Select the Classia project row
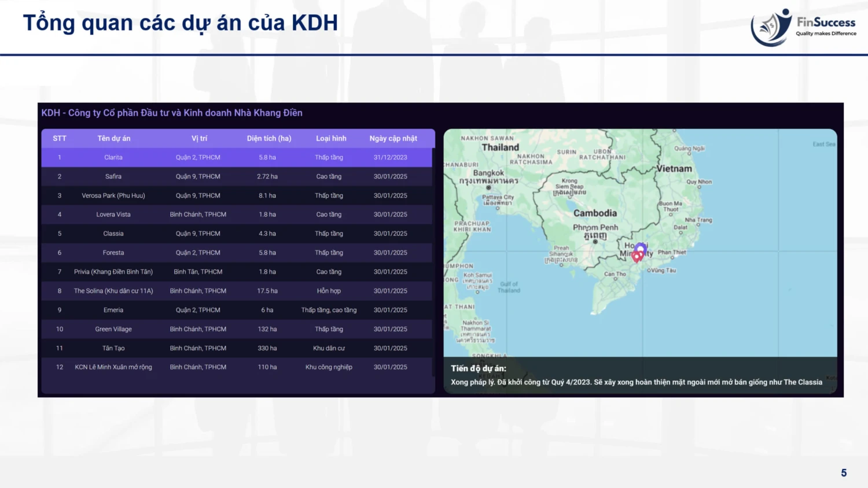This screenshot has width=868, height=488. (x=237, y=234)
